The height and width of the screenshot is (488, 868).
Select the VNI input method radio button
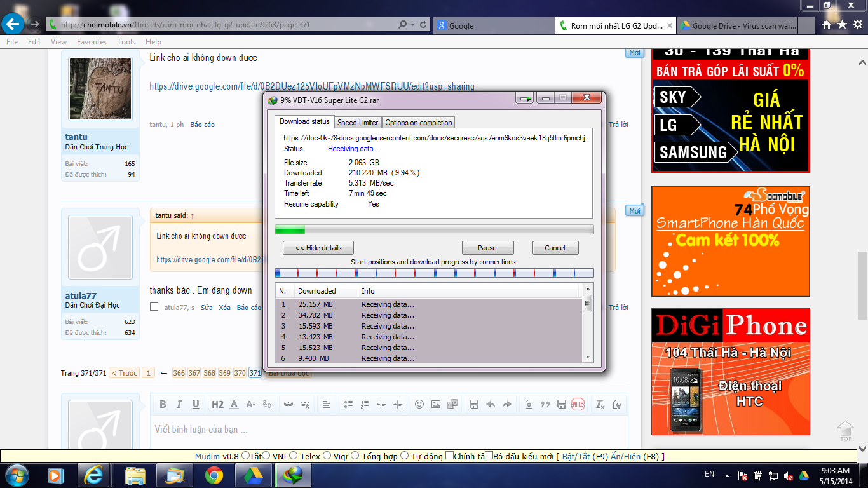pyautogui.click(x=267, y=456)
